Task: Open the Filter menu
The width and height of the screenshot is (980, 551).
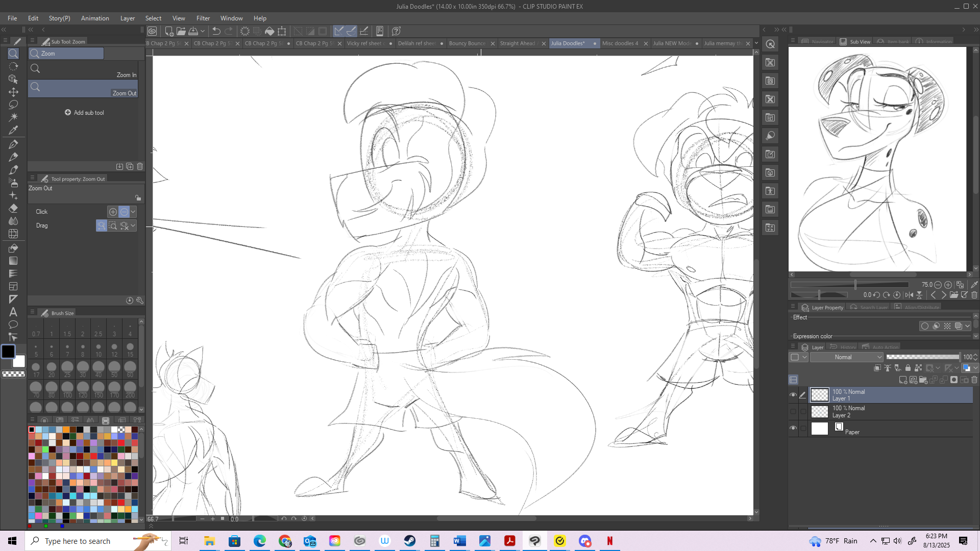Action: click(203, 18)
